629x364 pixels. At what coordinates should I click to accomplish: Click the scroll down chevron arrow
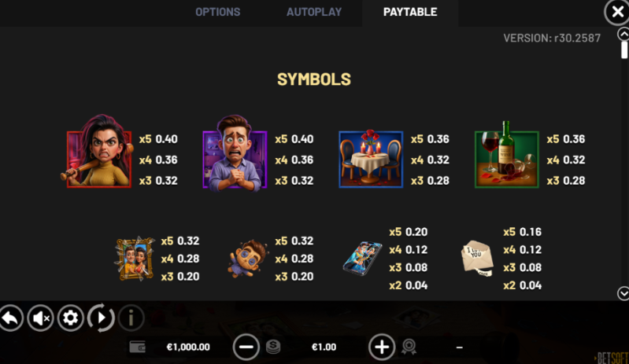pyautogui.click(x=623, y=293)
